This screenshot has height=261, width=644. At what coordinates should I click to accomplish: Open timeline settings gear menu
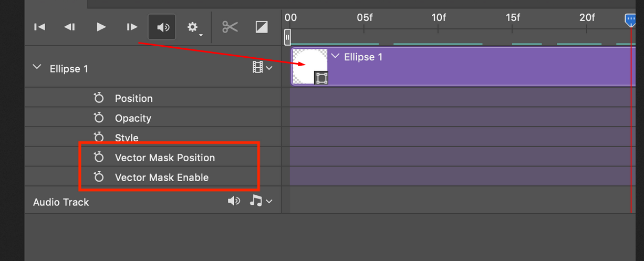coord(193,27)
